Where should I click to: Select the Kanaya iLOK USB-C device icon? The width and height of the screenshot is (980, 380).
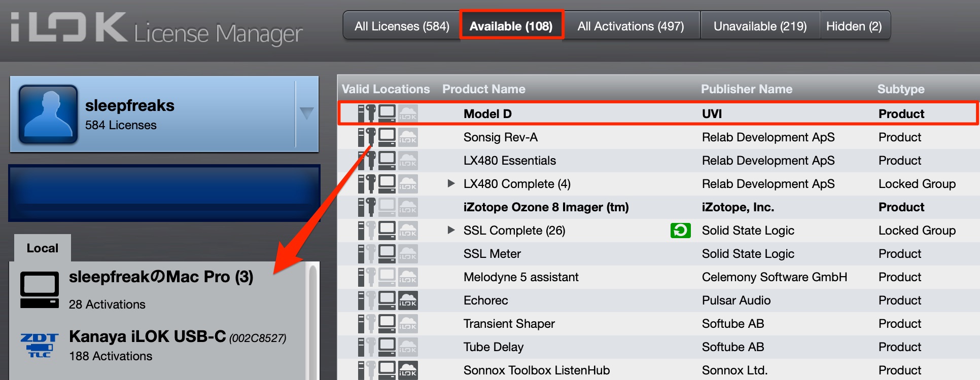(40, 345)
